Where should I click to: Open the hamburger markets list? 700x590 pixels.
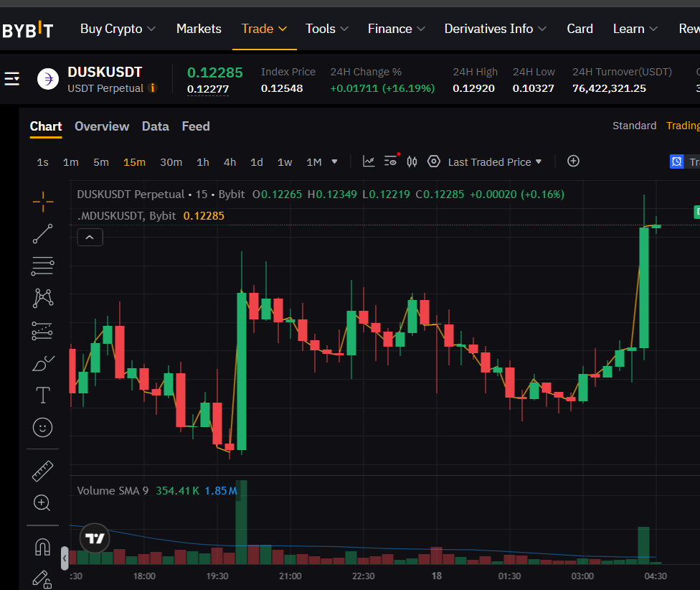pos(12,79)
